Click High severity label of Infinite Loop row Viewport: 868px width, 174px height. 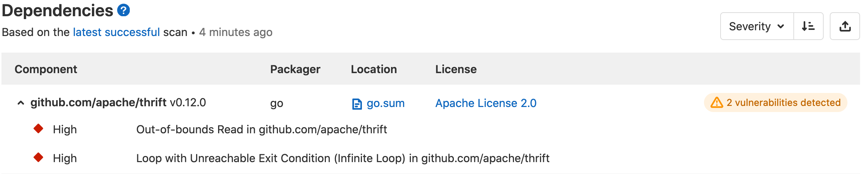pyautogui.click(x=65, y=158)
